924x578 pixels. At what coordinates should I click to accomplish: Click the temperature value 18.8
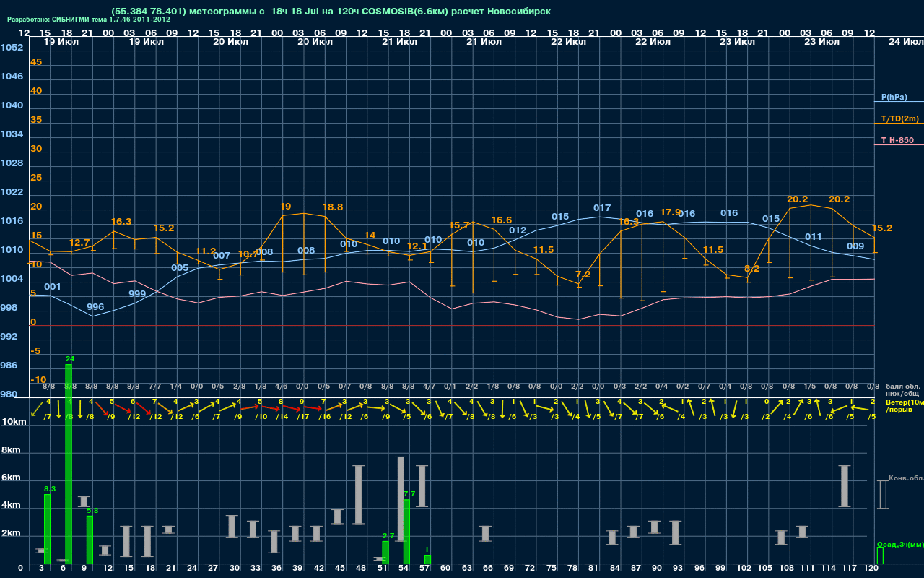333,207
